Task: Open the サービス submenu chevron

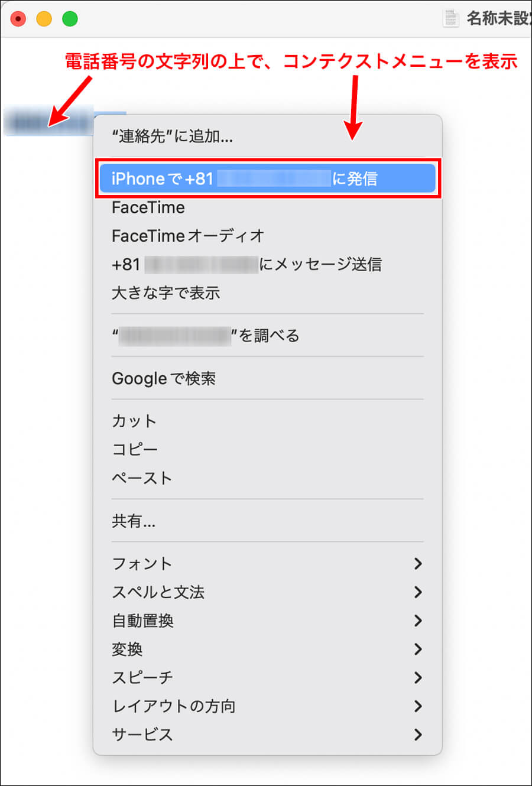Action: click(x=418, y=735)
